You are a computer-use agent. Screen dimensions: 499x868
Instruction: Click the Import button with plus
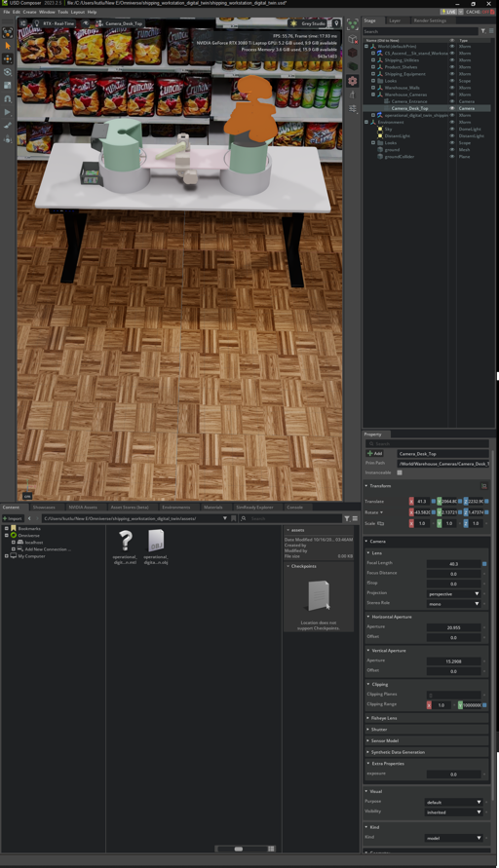point(13,518)
